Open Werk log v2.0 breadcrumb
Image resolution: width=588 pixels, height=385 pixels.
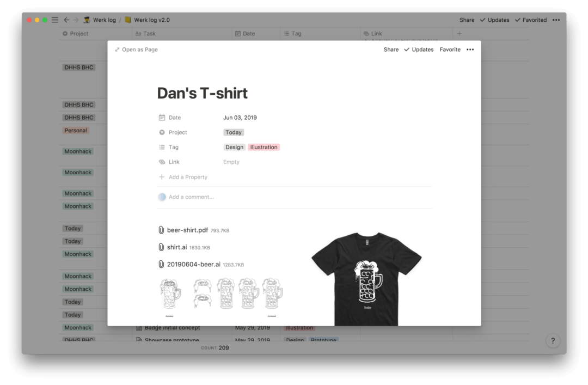(152, 20)
